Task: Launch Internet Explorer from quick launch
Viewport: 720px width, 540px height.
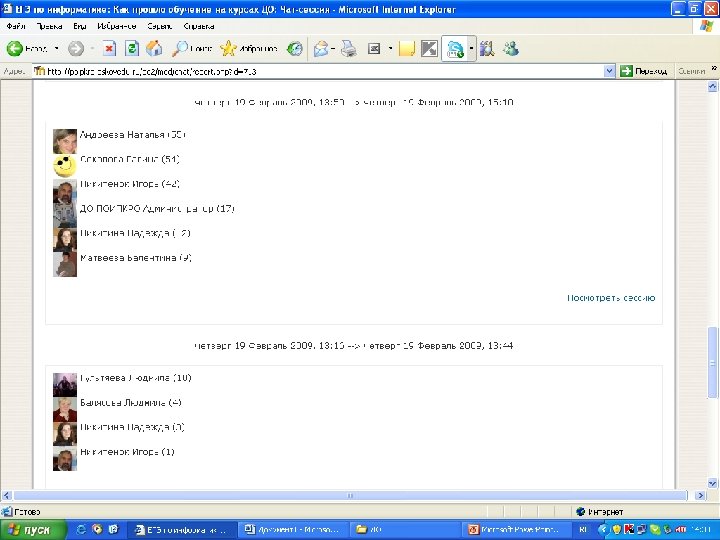Action: point(81,529)
